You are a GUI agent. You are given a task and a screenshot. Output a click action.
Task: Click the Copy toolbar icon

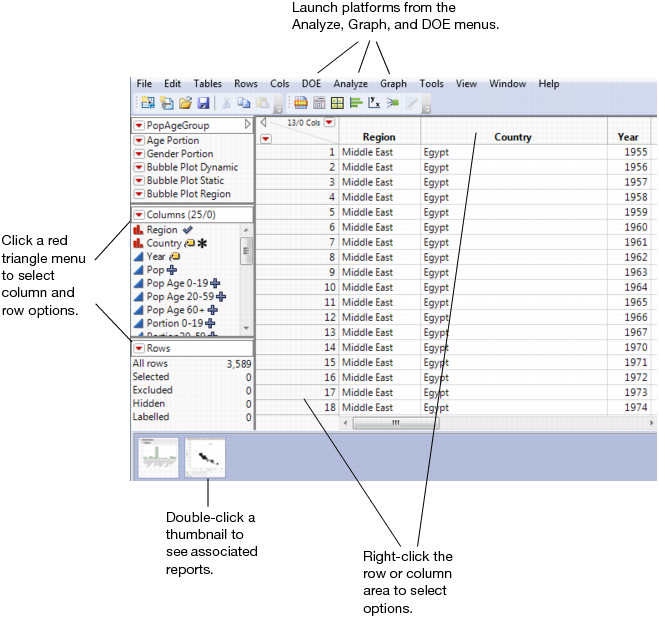point(244,103)
